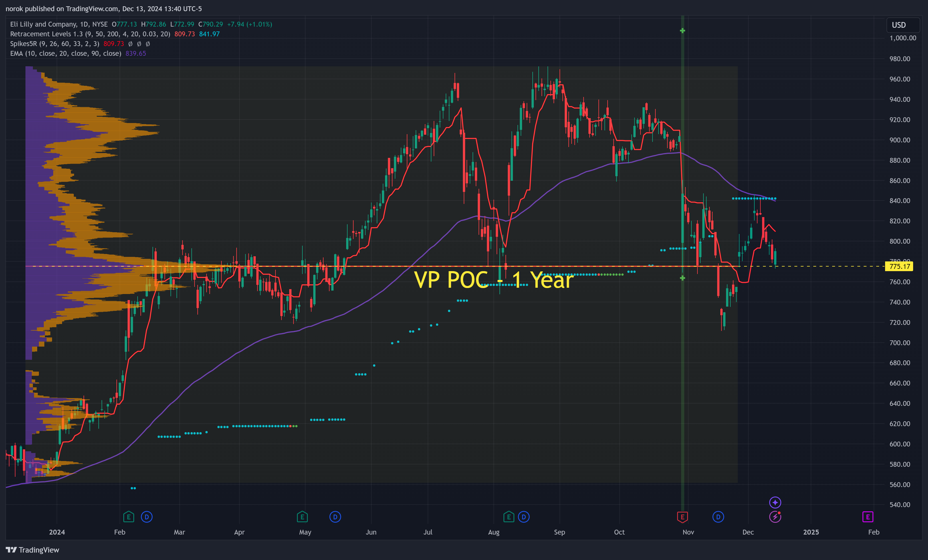Select the August earnings E icon

[508, 517]
